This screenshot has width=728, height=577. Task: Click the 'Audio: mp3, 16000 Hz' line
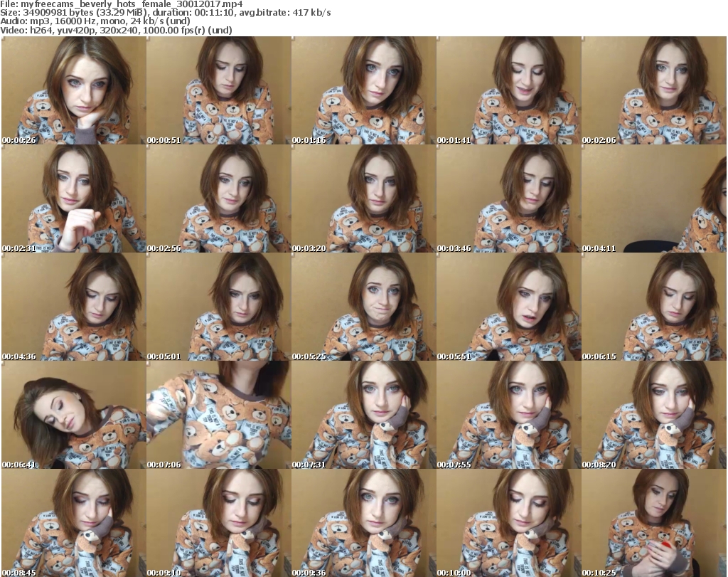95,21
